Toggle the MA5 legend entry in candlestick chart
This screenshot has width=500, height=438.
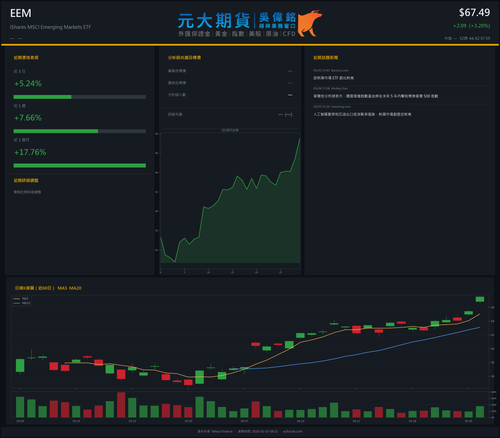click(21, 299)
